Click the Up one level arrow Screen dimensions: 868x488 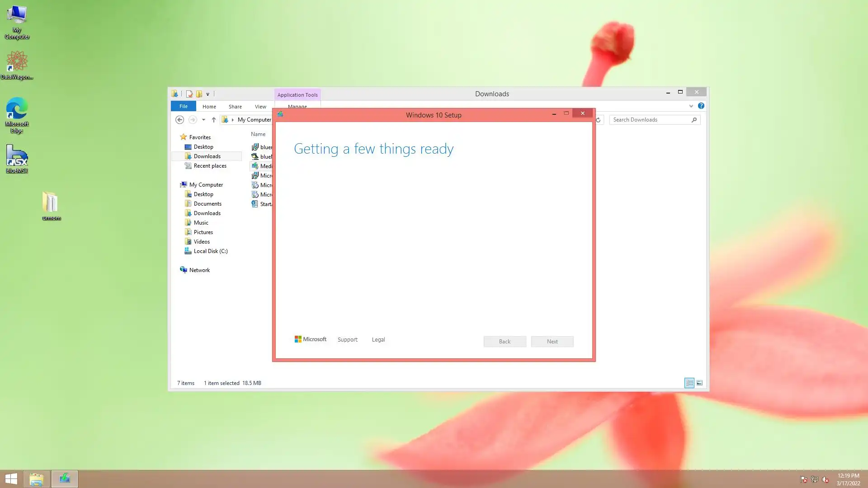click(x=214, y=120)
